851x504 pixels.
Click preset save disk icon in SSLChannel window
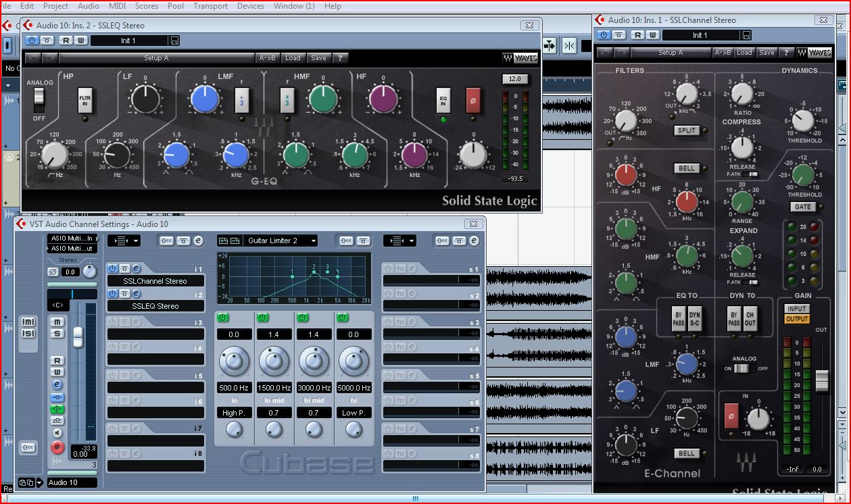(746, 35)
